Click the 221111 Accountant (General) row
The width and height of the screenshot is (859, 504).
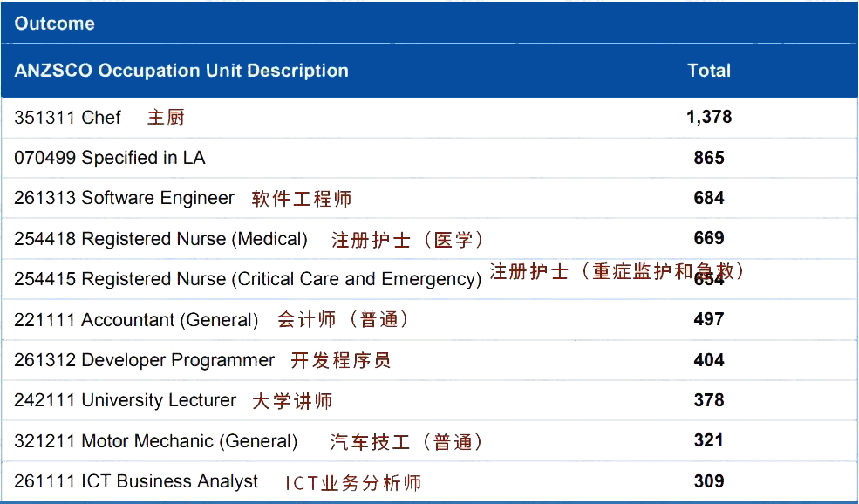point(136,320)
